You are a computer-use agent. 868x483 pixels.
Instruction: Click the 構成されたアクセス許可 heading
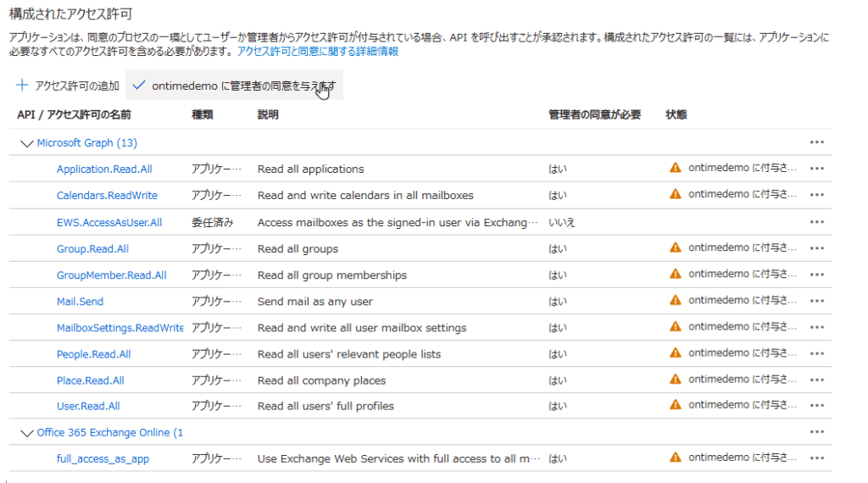tap(71, 14)
